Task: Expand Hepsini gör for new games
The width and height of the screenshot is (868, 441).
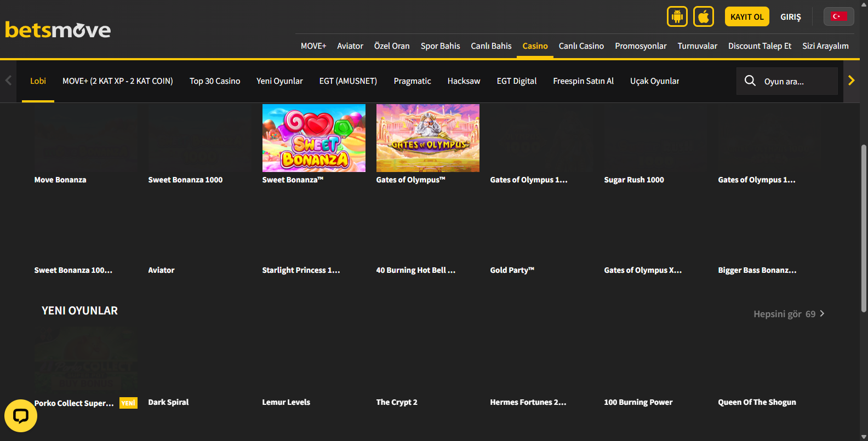Action: click(788, 314)
